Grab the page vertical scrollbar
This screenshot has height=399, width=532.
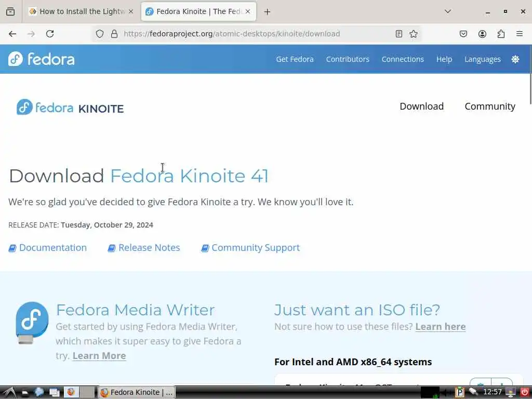(x=530, y=89)
